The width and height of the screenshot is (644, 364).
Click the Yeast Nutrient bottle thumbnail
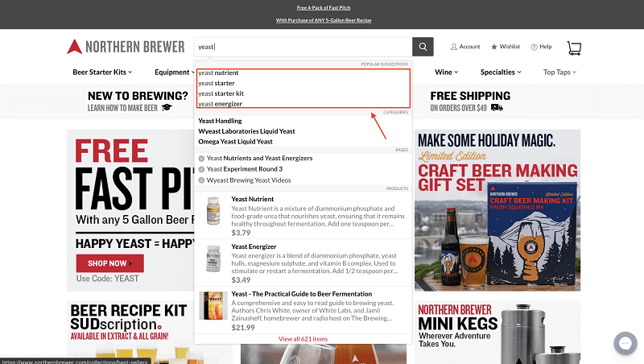213,211
